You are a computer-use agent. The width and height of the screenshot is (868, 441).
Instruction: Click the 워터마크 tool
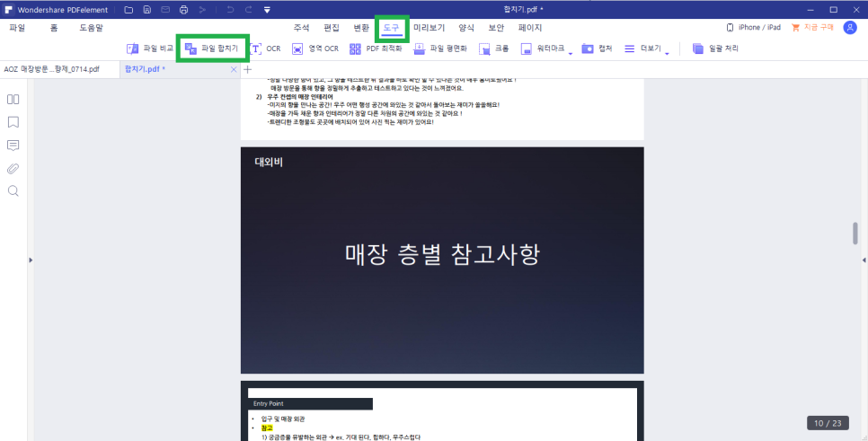click(x=543, y=49)
